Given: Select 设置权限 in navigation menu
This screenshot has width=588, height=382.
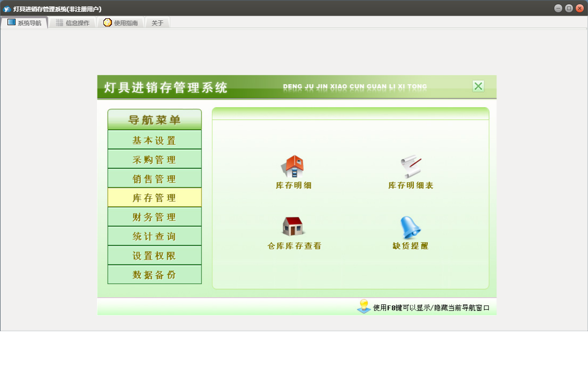Looking at the screenshot, I should tap(155, 256).
